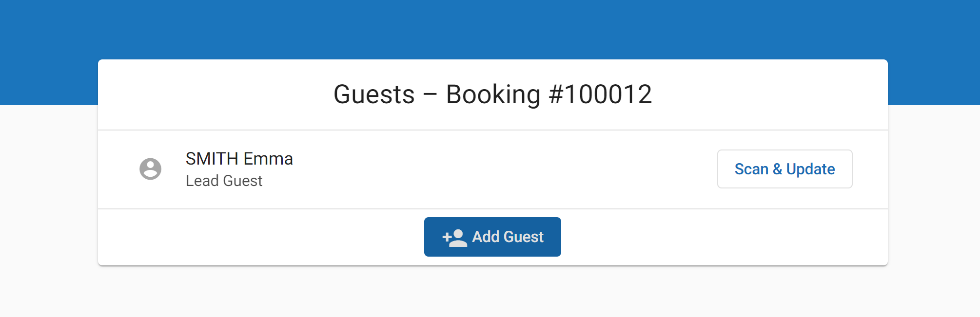Click the Lead Guest role label
Screen dimensions: 980x317
[224, 181]
